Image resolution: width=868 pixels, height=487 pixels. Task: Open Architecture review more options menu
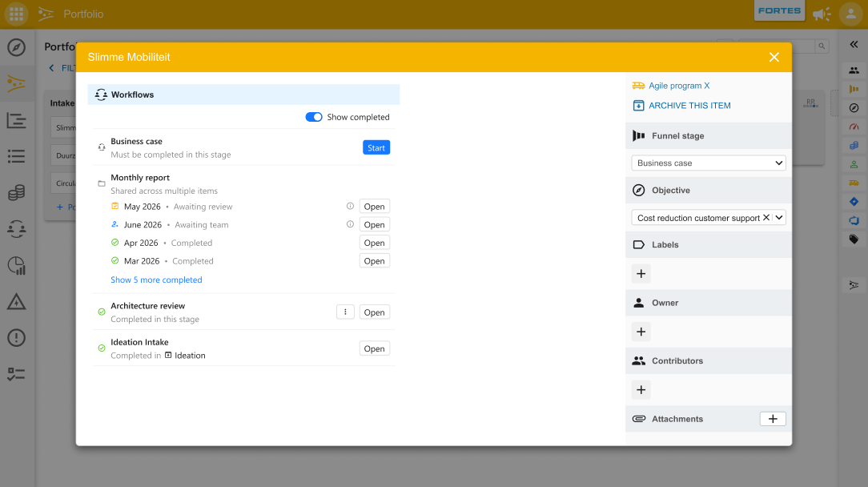coord(345,312)
